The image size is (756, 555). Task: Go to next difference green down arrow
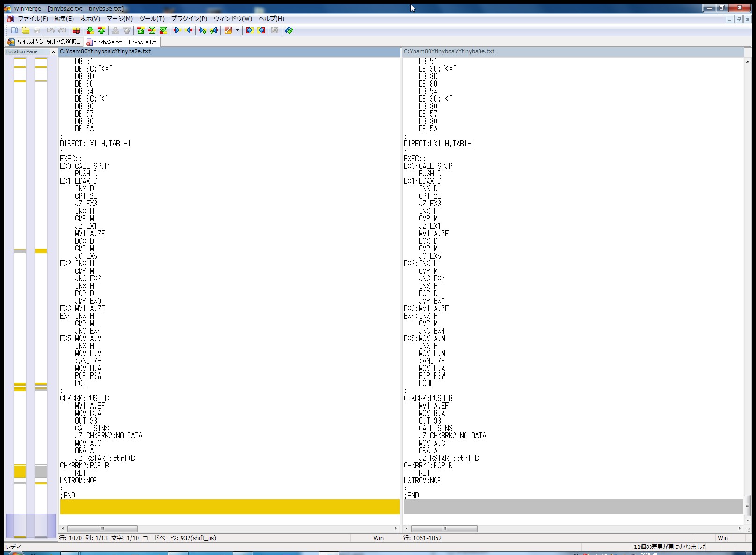(x=90, y=30)
